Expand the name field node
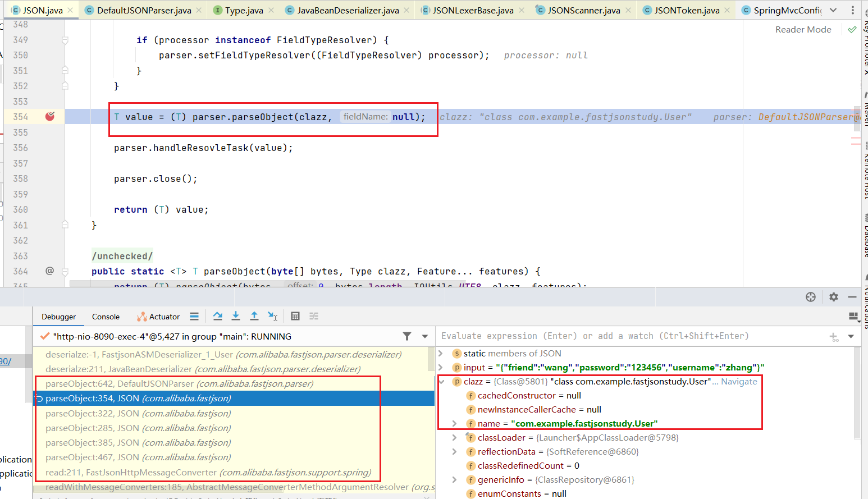 455,423
